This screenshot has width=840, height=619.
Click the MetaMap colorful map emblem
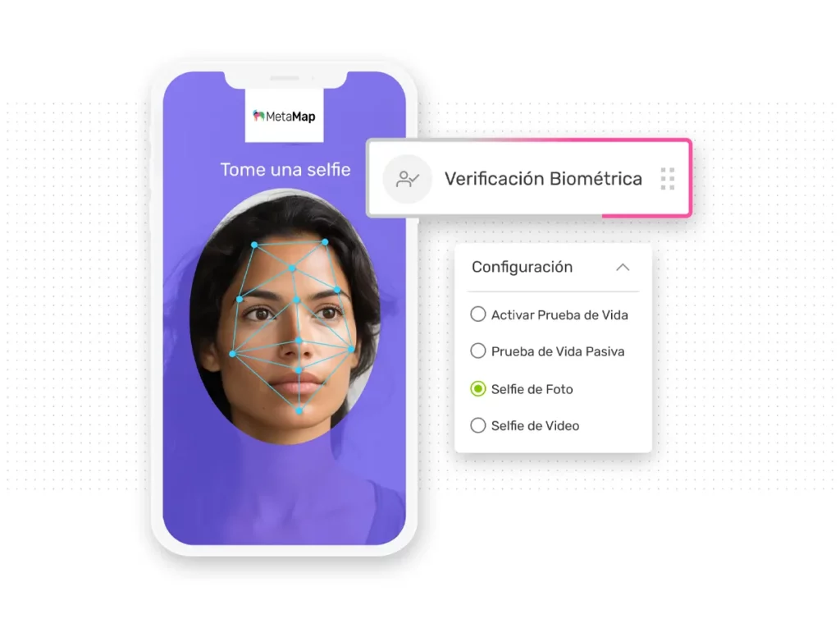coord(258,116)
